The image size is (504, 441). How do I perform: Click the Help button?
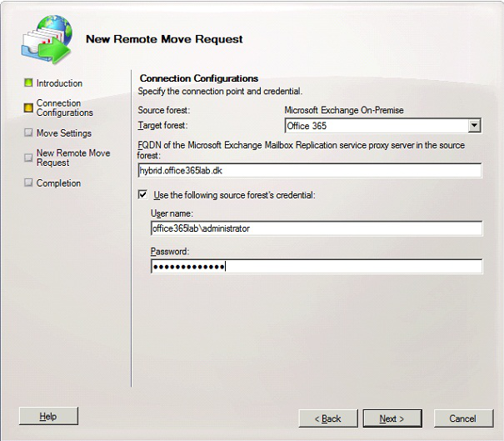48,416
